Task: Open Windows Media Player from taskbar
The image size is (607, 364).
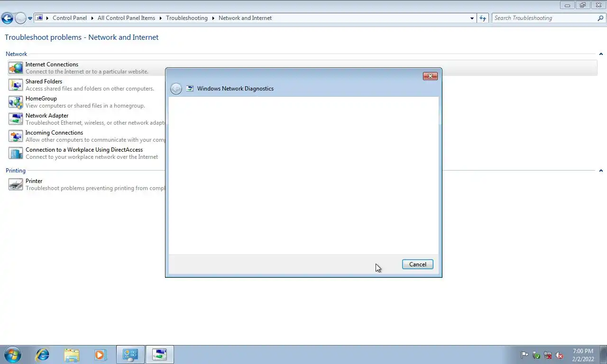Action: [100, 355]
